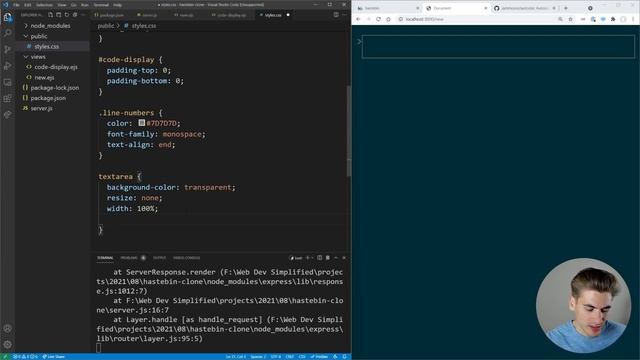Open package.json in the file tree
Viewport: 640px width, 360px height.
[x=52, y=98]
